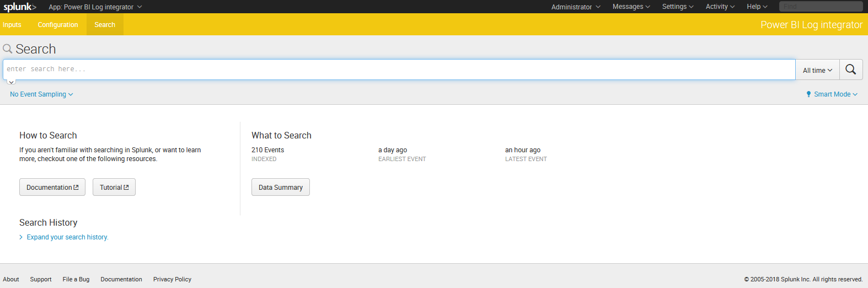Open Tutorial button
The image size is (868, 288).
[114, 187]
